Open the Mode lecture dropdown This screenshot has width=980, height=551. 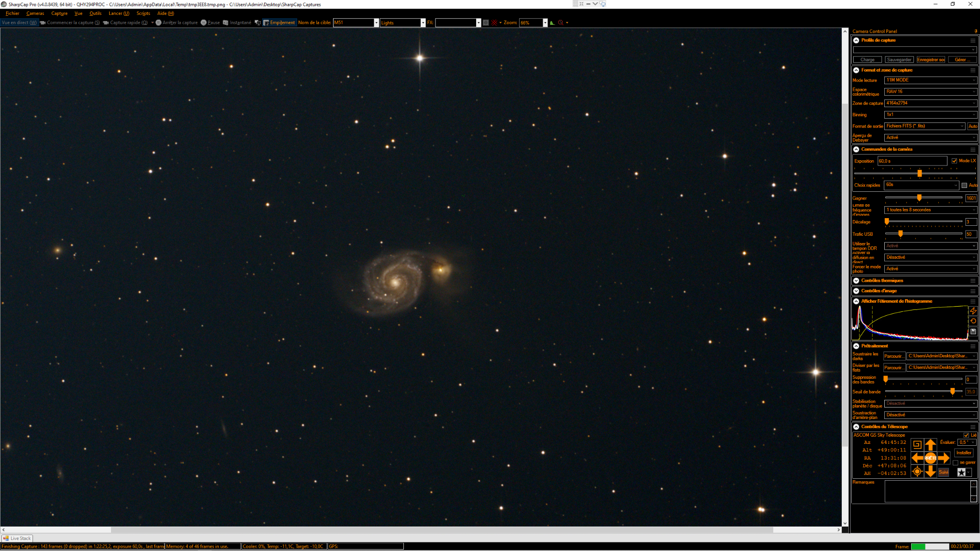click(x=931, y=80)
